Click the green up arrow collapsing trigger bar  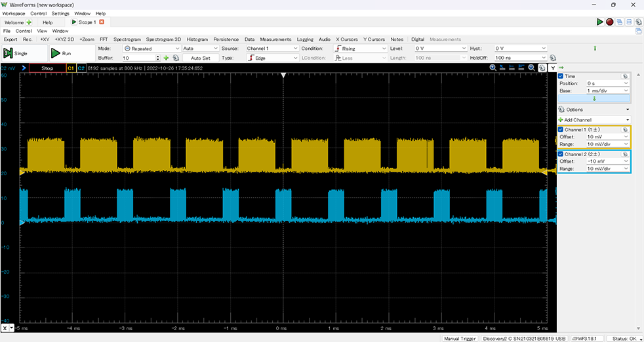pos(595,49)
